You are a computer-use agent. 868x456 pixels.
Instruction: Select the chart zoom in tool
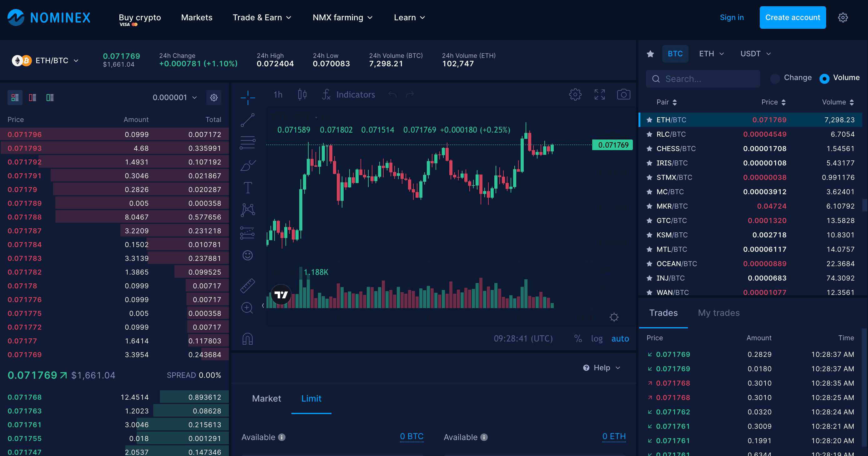(247, 308)
